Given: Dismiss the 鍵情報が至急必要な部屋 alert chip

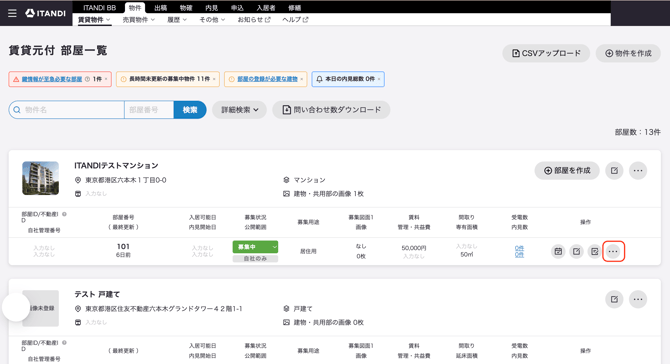Looking at the screenshot, I should click(106, 79).
